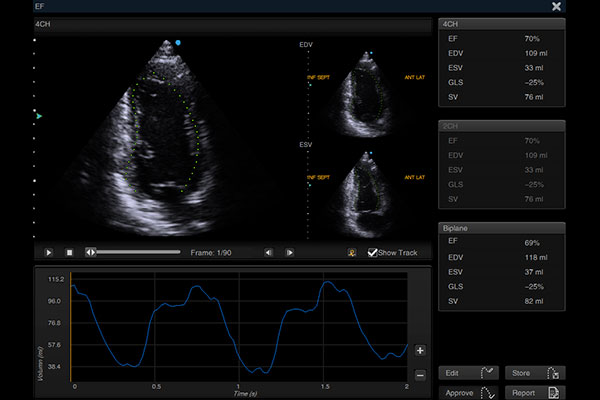Click the Store button
The width and height of the screenshot is (600, 400).
point(535,373)
